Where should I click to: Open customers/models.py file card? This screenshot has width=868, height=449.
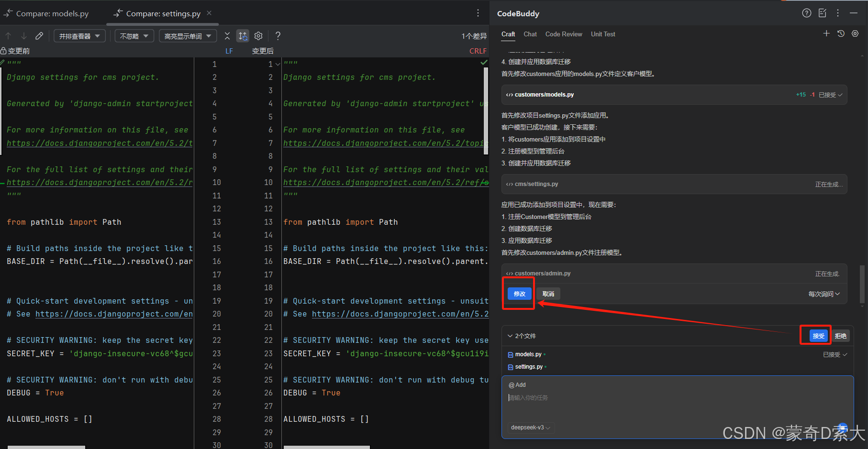[x=674, y=95]
